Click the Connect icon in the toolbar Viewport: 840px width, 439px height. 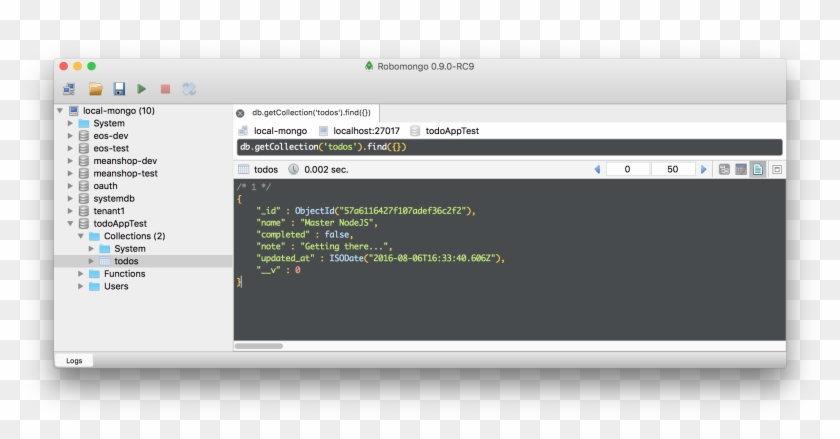[x=70, y=89]
